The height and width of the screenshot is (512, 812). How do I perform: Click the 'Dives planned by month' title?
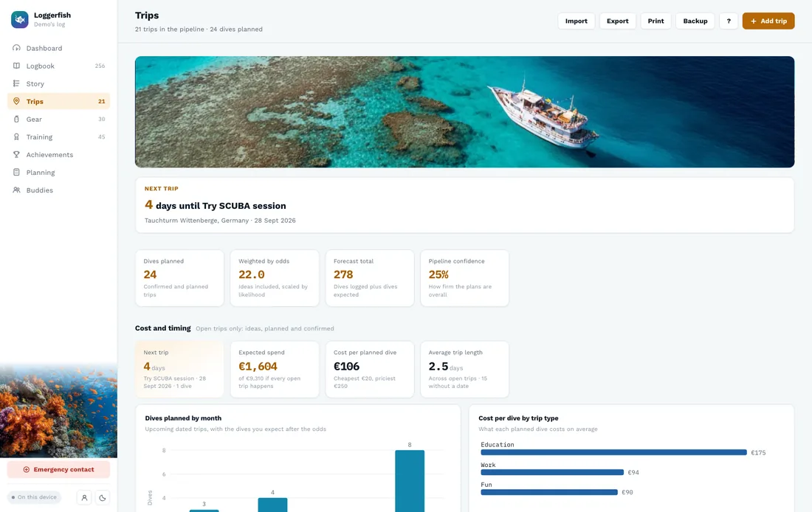(x=183, y=418)
